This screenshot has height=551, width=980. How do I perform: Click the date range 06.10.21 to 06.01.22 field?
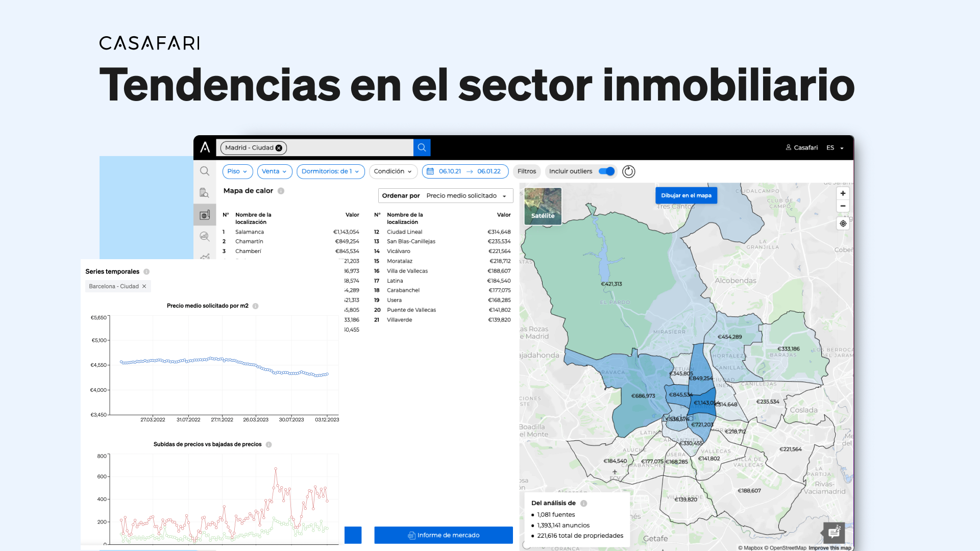[465, 171]
